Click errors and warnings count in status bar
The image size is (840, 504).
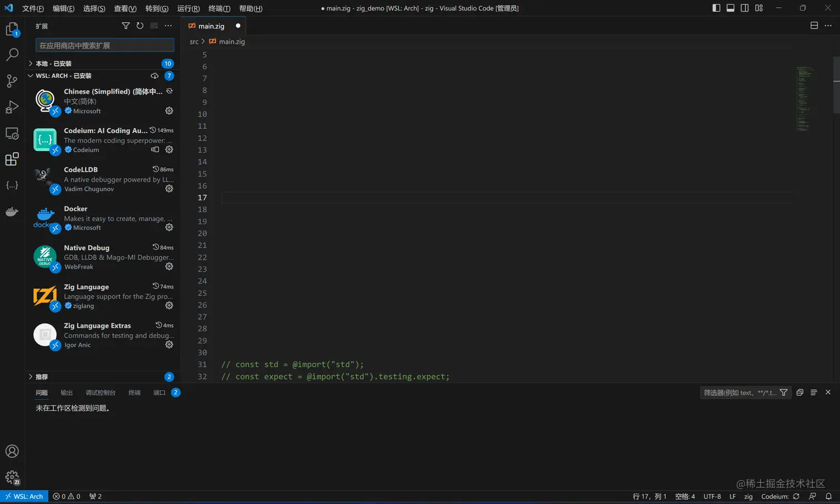click(67, 496)
